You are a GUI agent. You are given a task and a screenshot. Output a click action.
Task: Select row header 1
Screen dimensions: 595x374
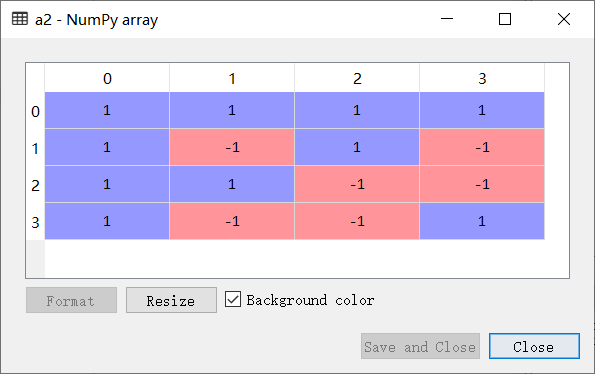coord(36,148)
